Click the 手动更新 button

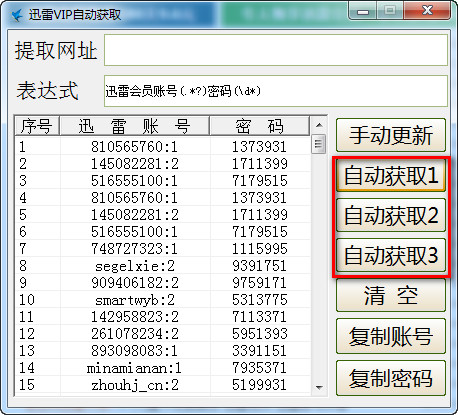(x=391, y=135)
